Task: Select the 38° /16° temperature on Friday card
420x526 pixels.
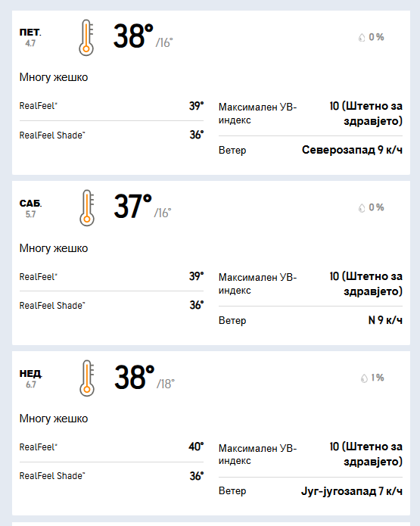Action: (143, 36)
